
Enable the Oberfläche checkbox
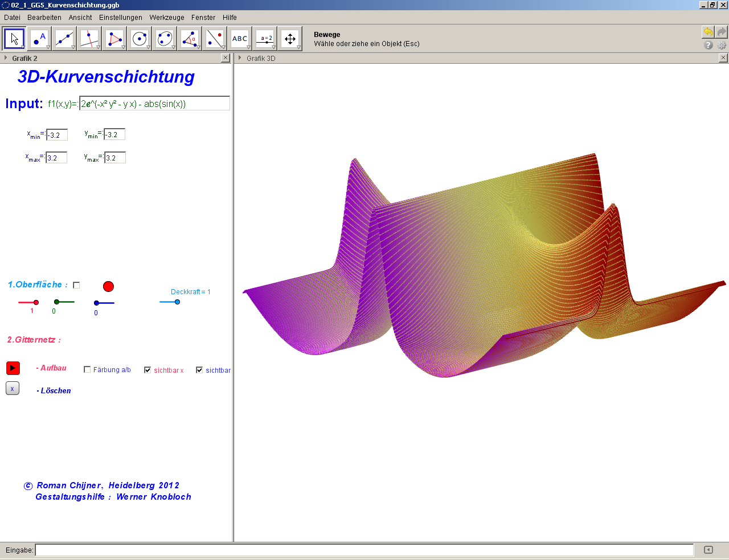(76, 285)
